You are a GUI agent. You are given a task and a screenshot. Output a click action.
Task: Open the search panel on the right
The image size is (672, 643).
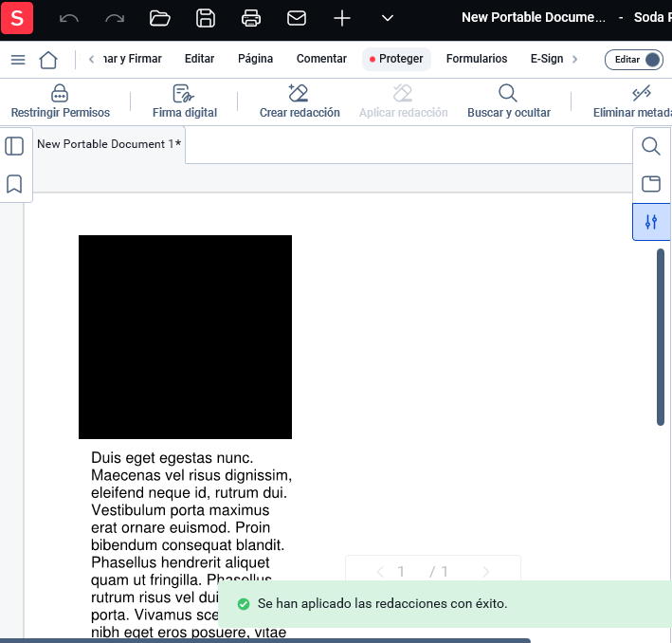(651, 146)
